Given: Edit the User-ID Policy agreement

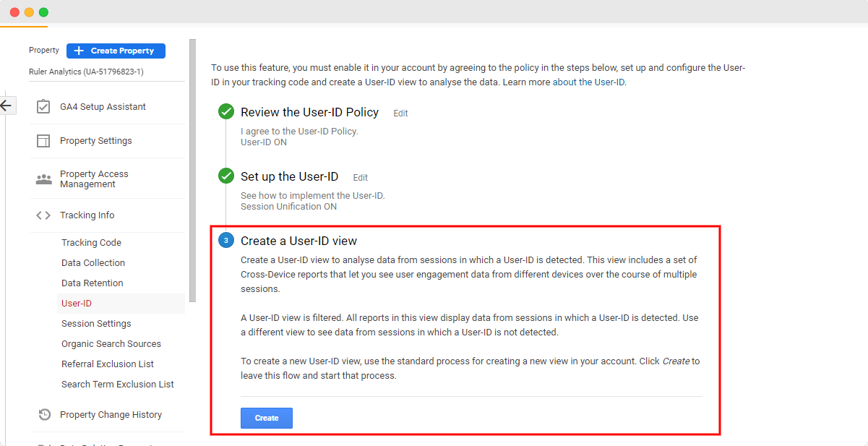Looking at the screenshot, I should (x=400, y=113).
